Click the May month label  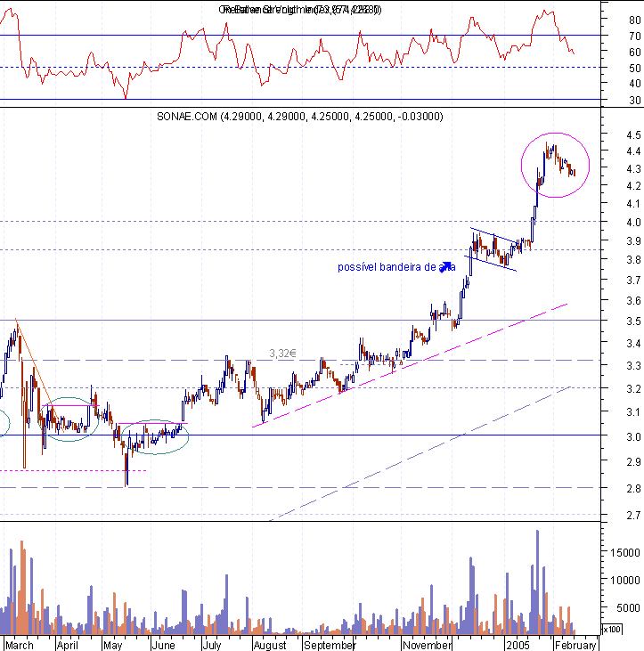113,645
